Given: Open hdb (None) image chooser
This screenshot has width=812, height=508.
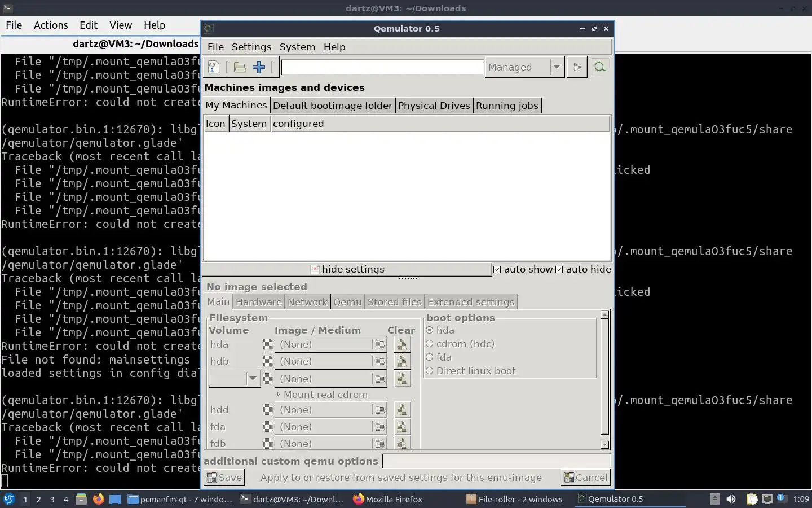Looking at the screenshot, I should tap(330, 361).
